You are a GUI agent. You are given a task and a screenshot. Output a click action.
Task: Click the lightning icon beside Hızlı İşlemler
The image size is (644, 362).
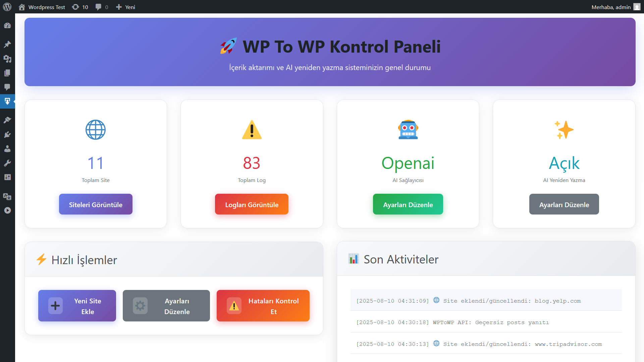[41, 259]
